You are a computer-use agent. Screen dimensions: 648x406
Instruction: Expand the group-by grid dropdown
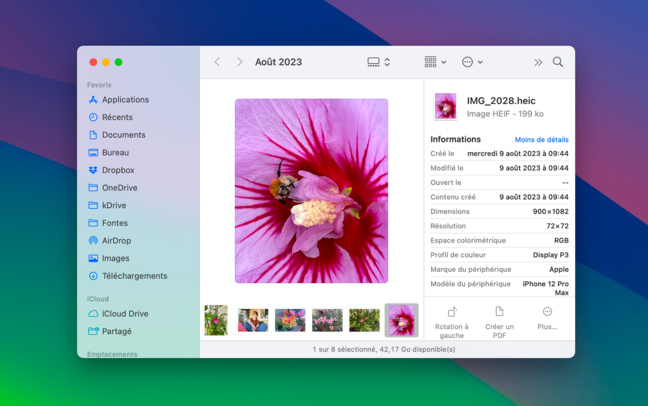click(x=435, y=62)
